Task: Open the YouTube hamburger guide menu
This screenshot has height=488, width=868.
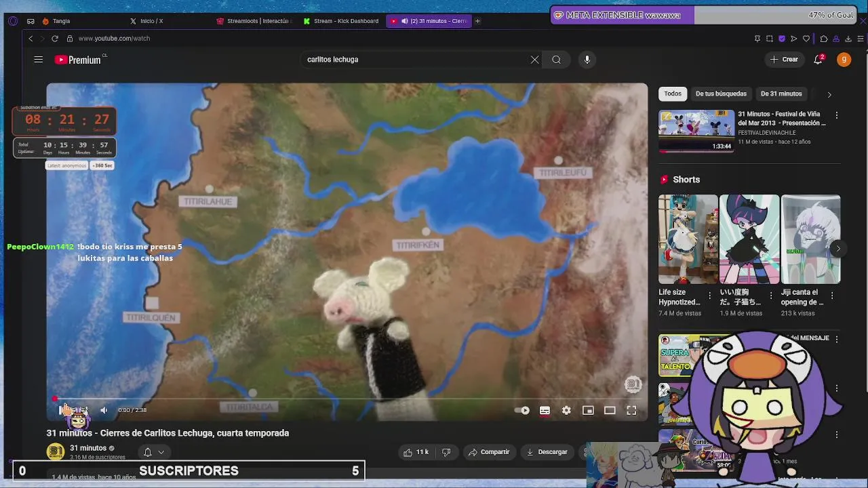Action: pos(39,60)
